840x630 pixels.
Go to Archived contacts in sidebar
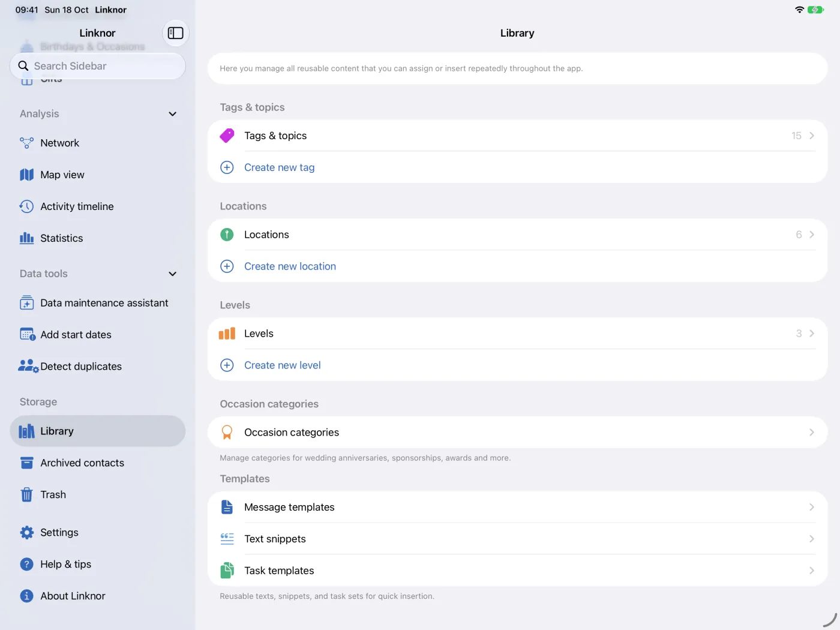click(97, 463)
